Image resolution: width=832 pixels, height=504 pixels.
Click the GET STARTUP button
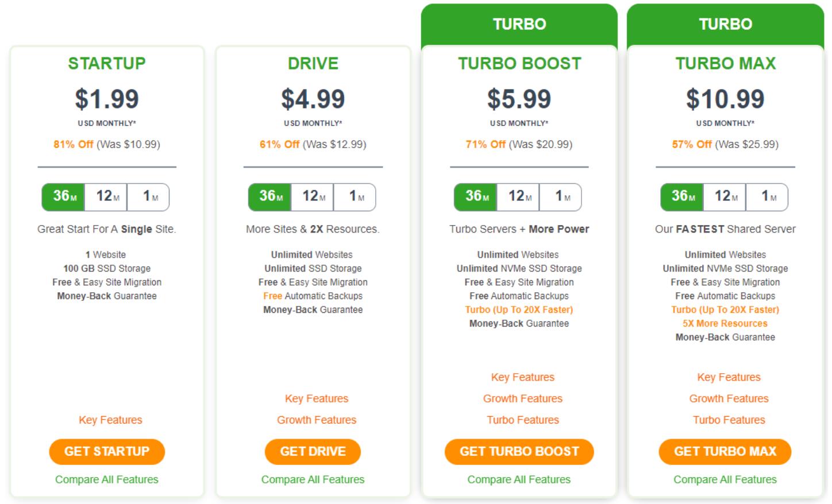(x=107, y=452)
